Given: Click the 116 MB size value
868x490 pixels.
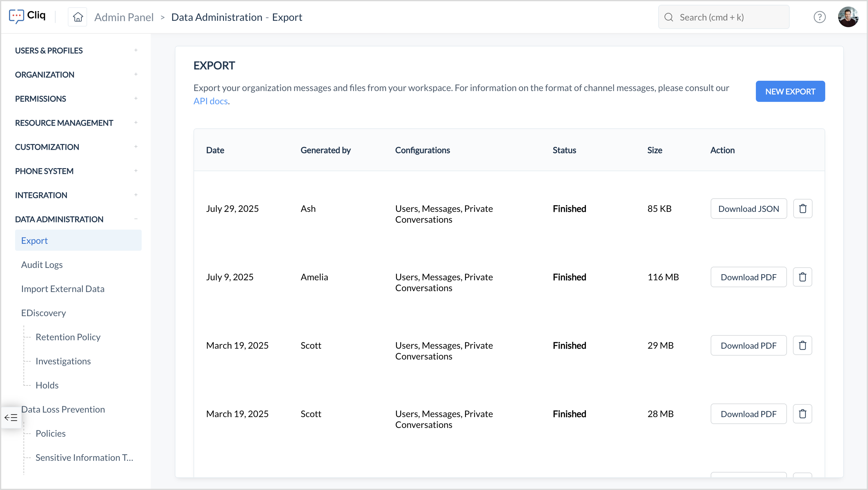Looking at the screenshot, I should (x=663, y=277).
